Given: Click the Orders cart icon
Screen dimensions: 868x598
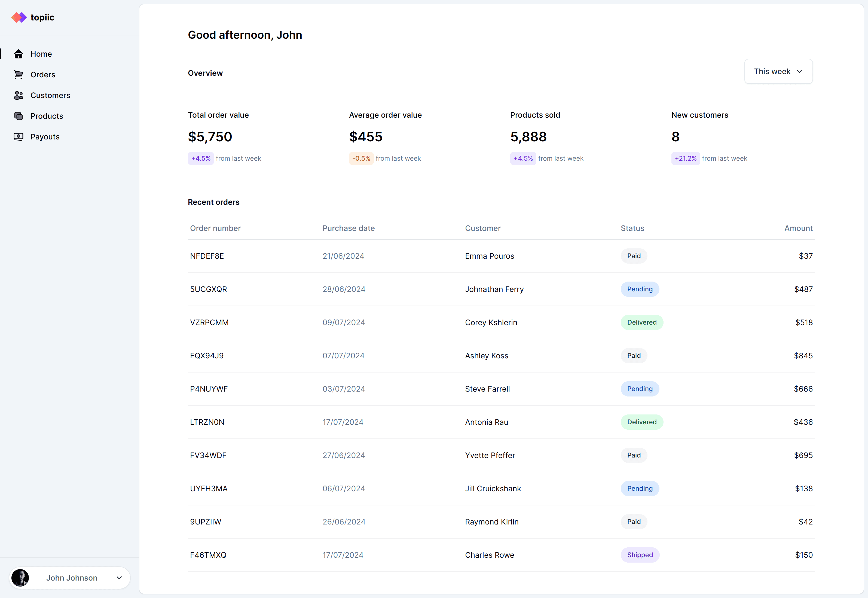Looking at the screenshot, I should pos(18,75).
